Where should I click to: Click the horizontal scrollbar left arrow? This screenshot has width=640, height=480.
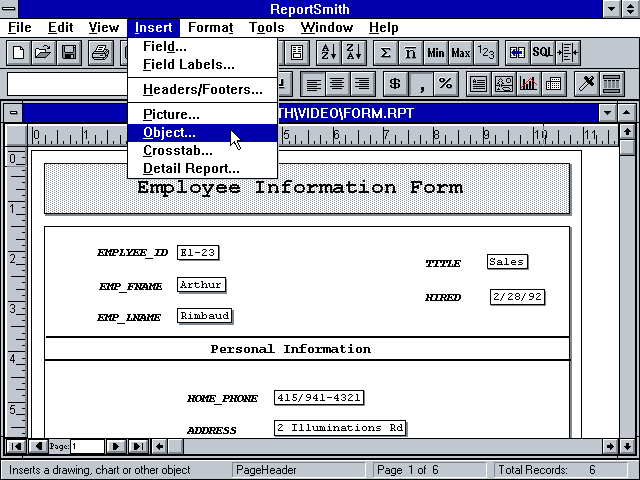pos(160,447)
